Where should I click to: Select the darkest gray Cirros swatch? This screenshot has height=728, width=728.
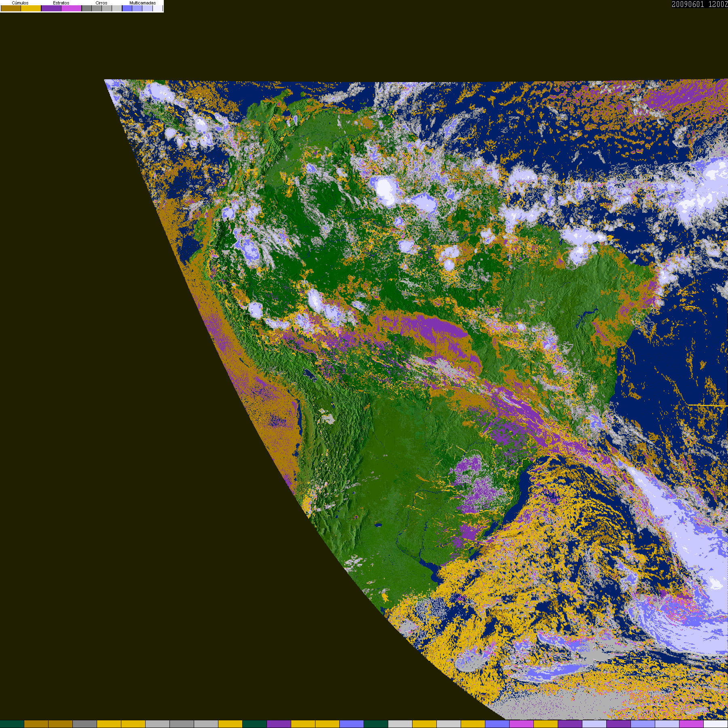click(87, 8)
